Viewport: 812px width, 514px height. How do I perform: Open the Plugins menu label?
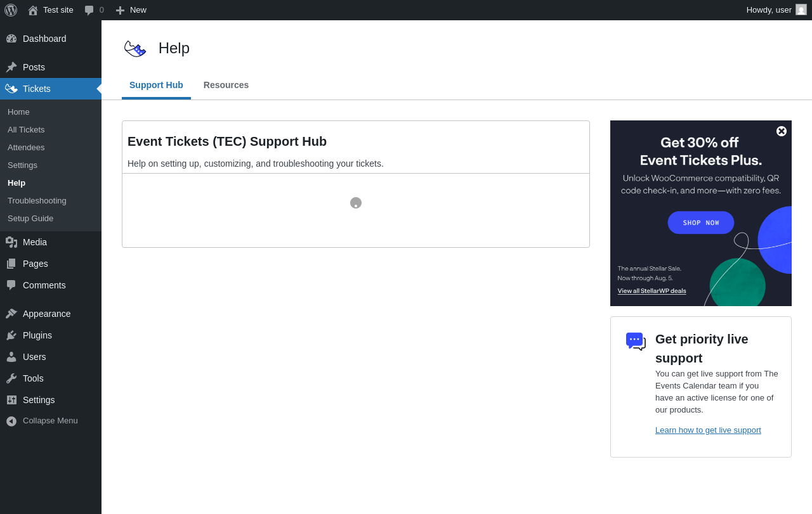(37, 335)
